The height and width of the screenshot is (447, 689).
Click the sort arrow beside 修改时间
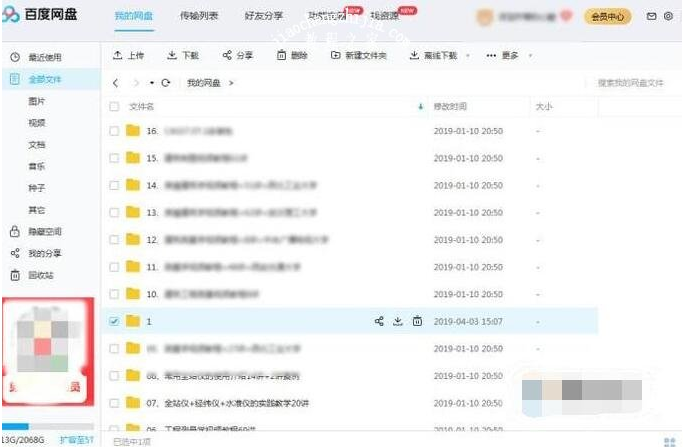pos(421,106)
